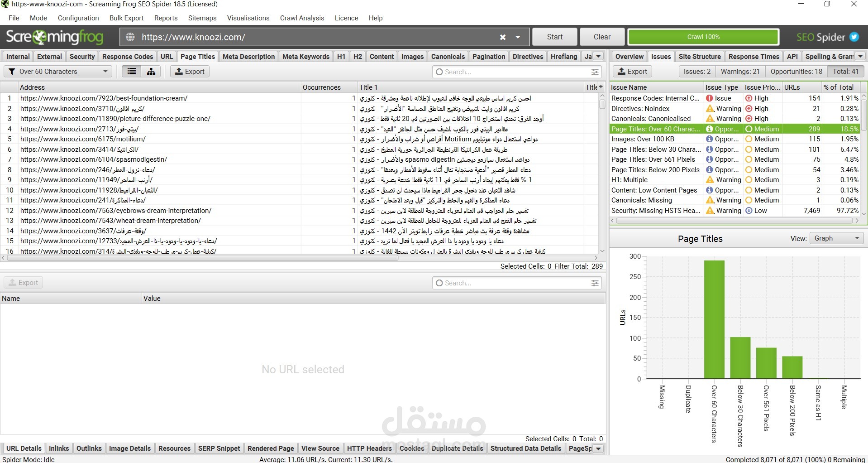This screenshot has height=463, width=868.
Task: Click the Clear button
Action: tap(602, 37)
